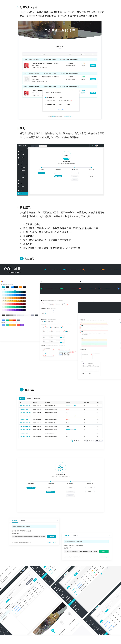Click the 客户 person icon in sidebar
The height and width of the screenshot is (644, 121).
pos(18,184)
